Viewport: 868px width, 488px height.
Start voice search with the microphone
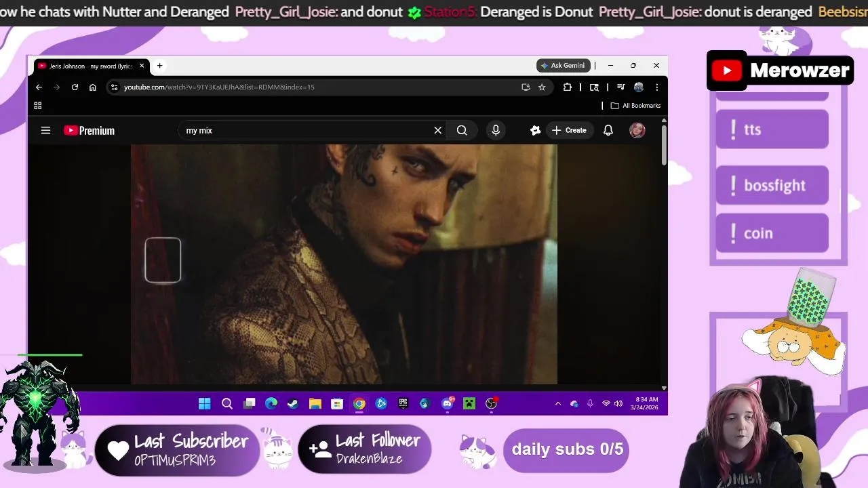coord(496,130)
